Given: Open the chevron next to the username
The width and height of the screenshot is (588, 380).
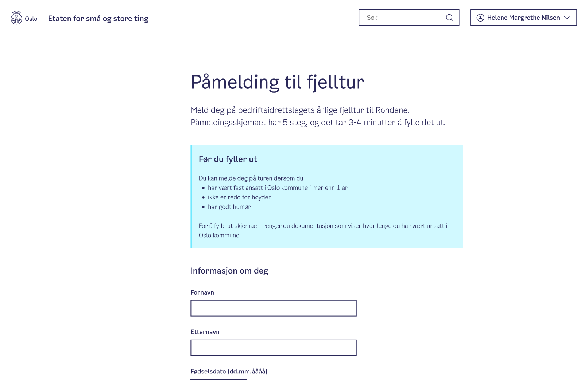Looking at the screenshot, I should click(567, 17).
